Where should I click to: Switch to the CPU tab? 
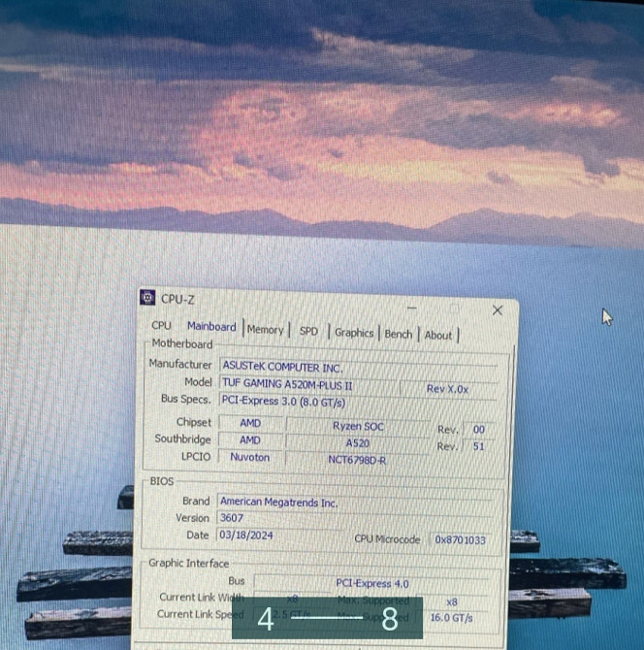coord(161,326)
